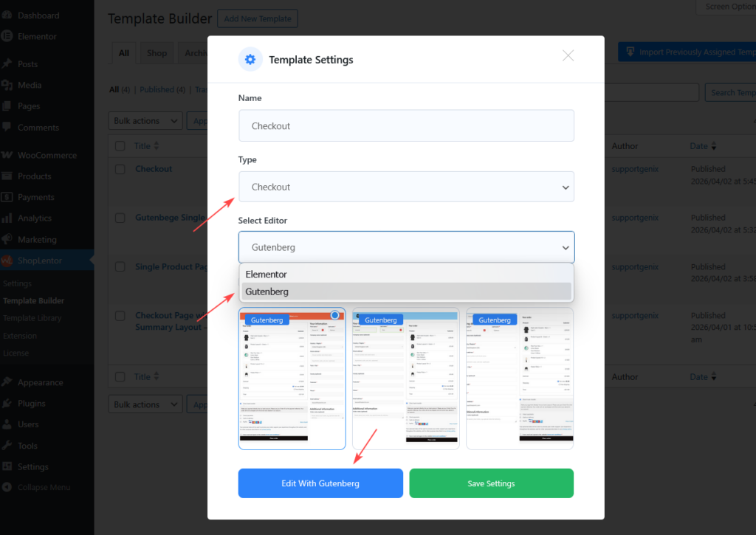Switch to the Shop tab
Screen dimensions: 756x535
click(157, 53)
